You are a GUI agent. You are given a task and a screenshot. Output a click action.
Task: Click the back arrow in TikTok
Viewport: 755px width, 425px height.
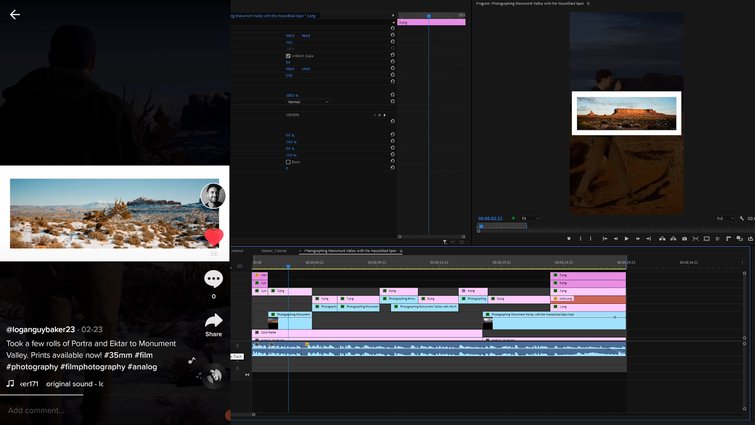click(15, 15)
